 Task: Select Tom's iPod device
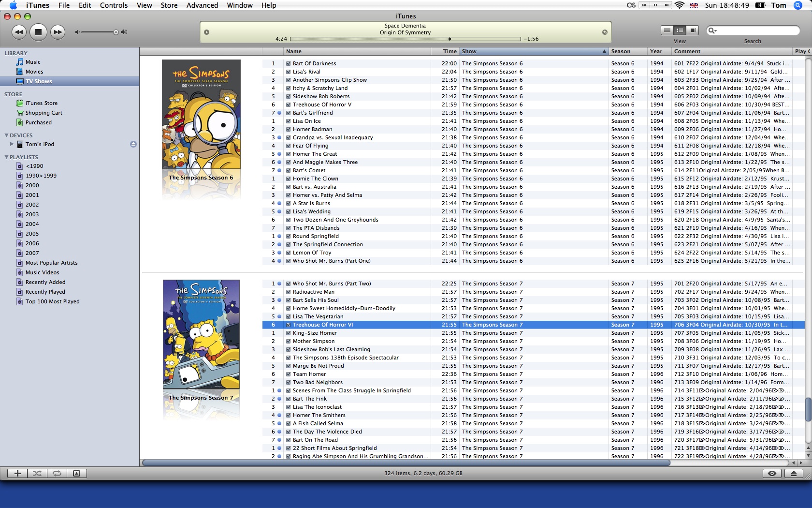point(40,144)
